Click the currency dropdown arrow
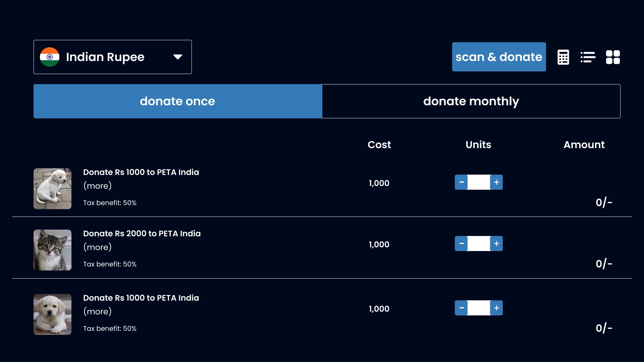The width and height of the screenshot is (644, 362). (178, 57)
